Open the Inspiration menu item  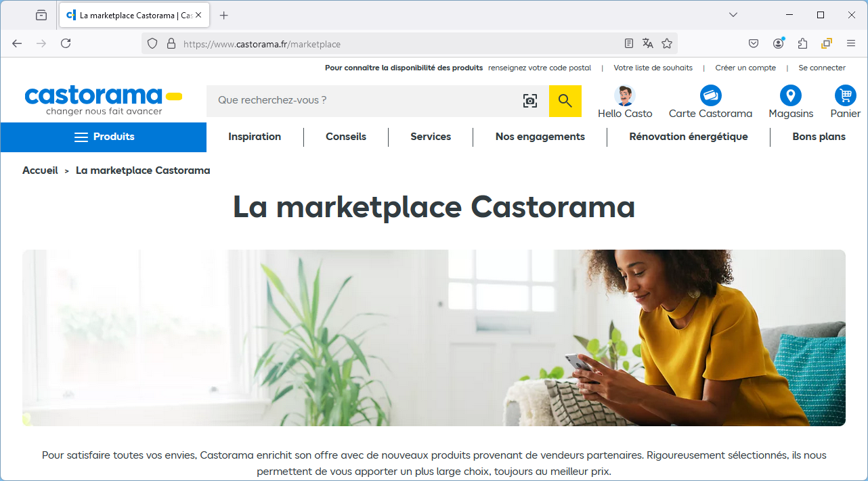[x=255, y=137]
